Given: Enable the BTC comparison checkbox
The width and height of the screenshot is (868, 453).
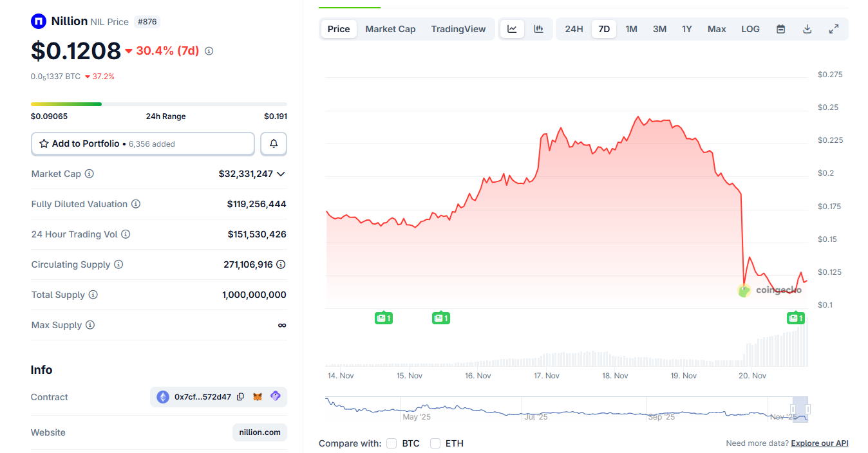Looking at the screenshot, I should pyautogui.click(x=392, y=443).
